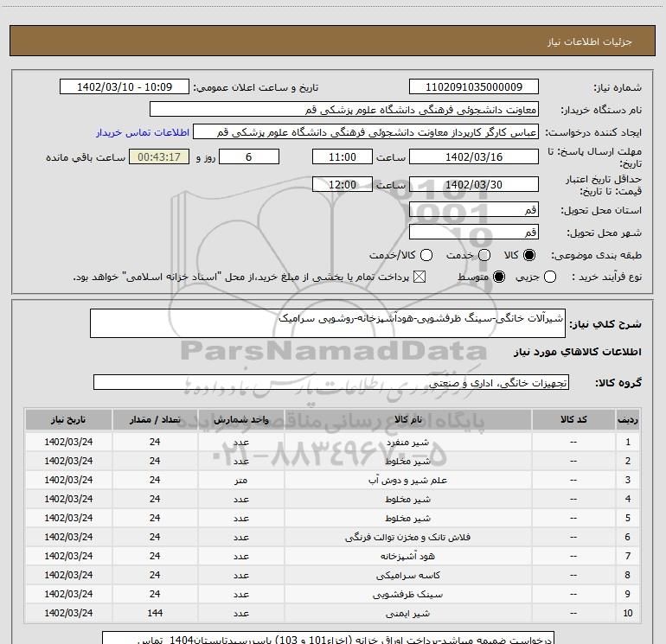Select the کالا radio button

click(529, 255)
